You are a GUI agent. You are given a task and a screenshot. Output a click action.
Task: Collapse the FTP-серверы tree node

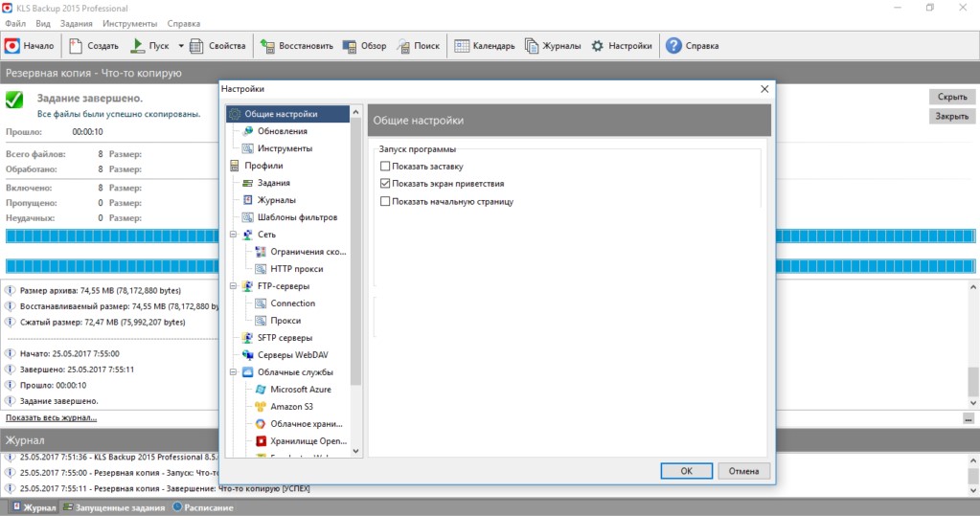(x=233, y=286)
